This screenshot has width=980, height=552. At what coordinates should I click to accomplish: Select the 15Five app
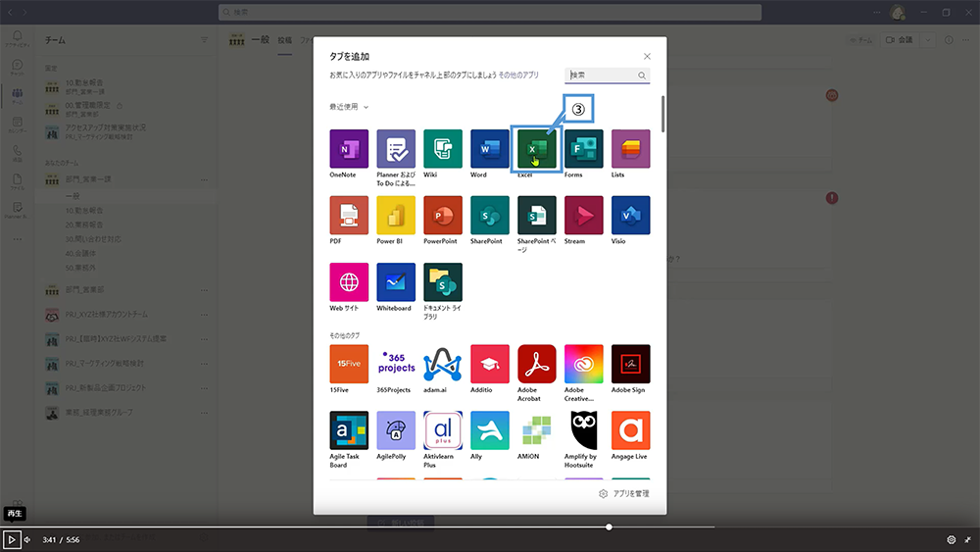tap(349, 364)
